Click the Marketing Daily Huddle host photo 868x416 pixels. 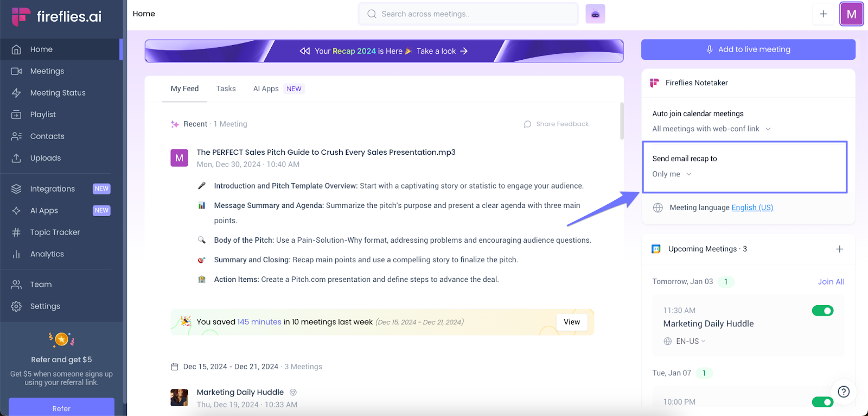[x=179, y=398]
